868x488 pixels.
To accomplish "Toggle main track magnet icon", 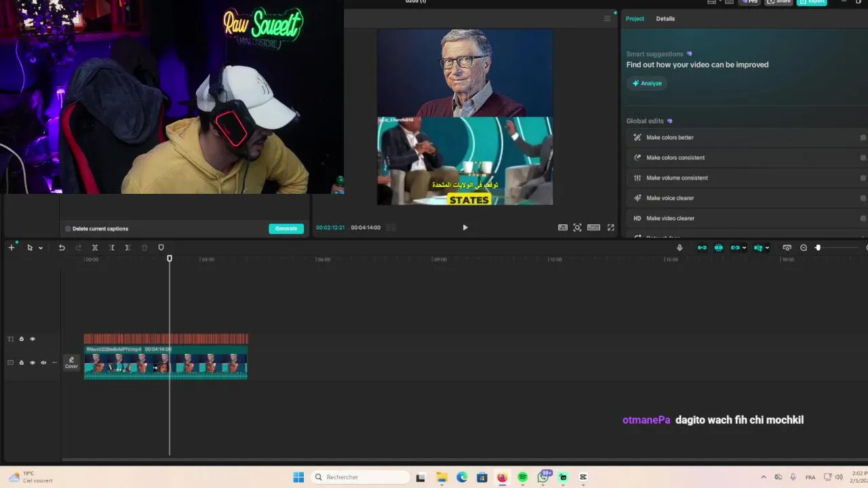I will (x=702, y=248).
